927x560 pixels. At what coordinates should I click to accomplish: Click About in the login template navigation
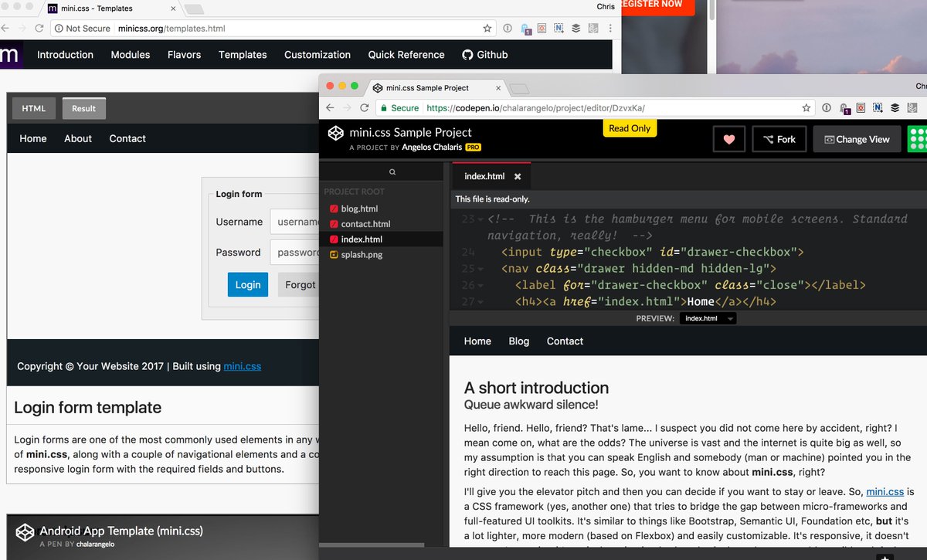[78, 139]
